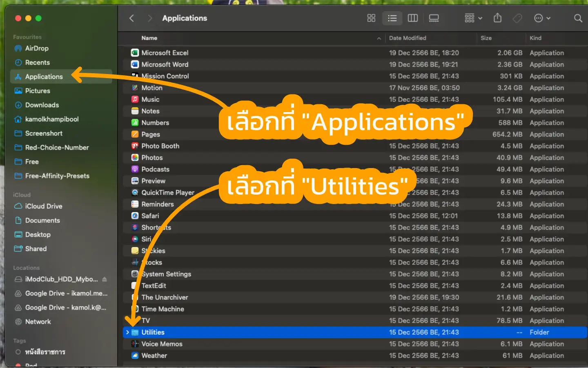588x368 pixels.
Task: Select the Utilities folder row
Action: (x=355, y=332)
